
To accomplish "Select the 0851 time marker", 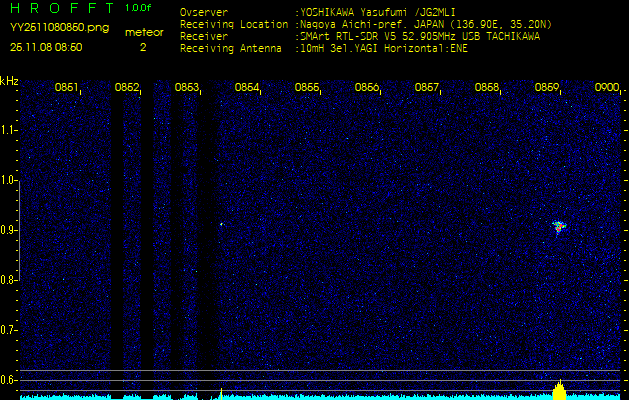I will tap(67, 88).
